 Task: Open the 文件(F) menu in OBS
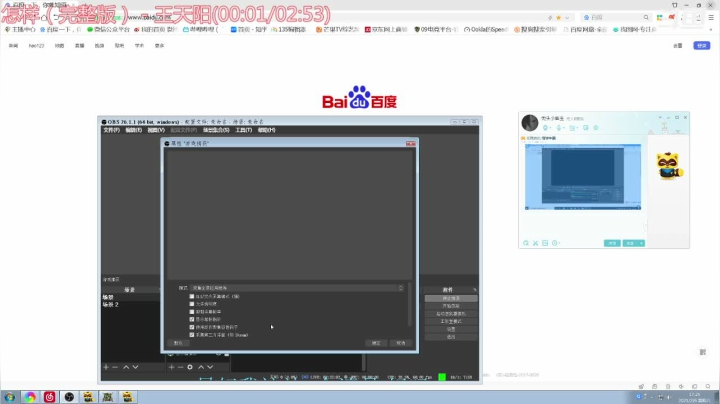click(x=111, y=130)
